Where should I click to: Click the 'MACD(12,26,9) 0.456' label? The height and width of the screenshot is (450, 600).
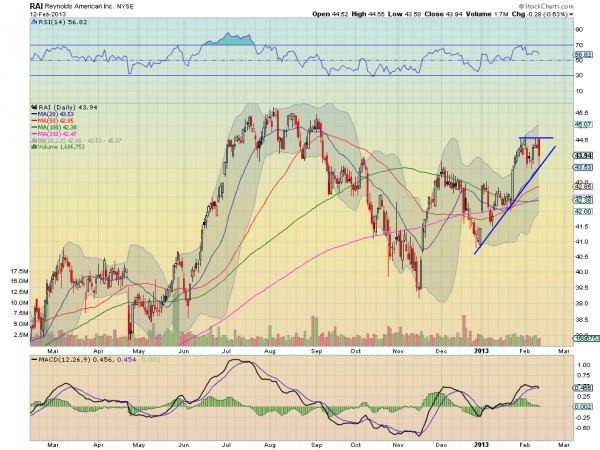pos(75,360)
